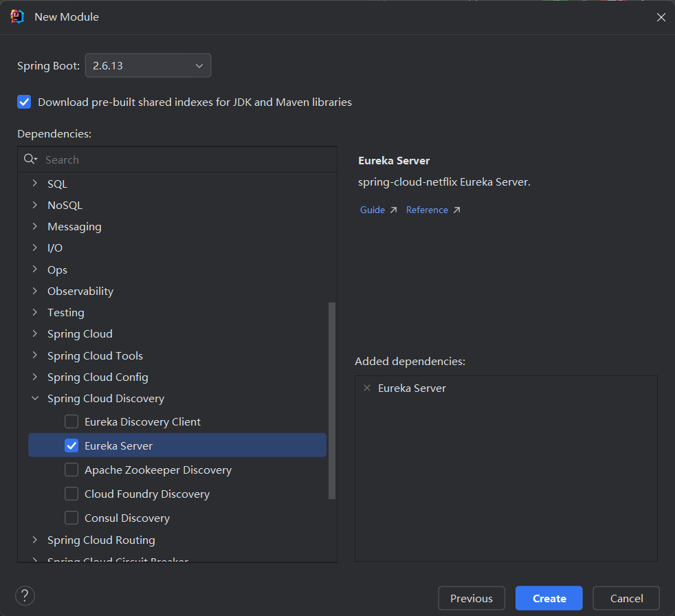Viewport: 675px width, 616px height.
Task: Check the Apache Zookeeper Discovery option
Action: pos(71,470)
